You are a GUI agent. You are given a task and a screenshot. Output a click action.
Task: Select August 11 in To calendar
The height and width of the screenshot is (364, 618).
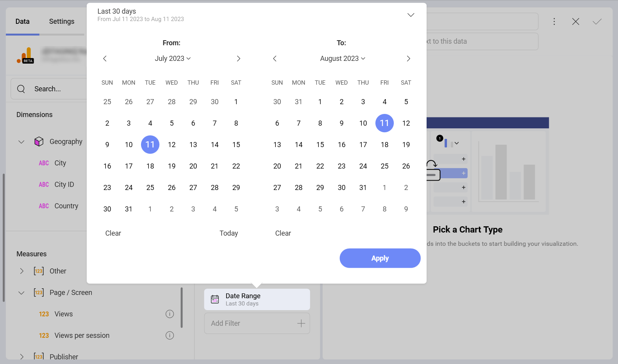pos(384,123)
